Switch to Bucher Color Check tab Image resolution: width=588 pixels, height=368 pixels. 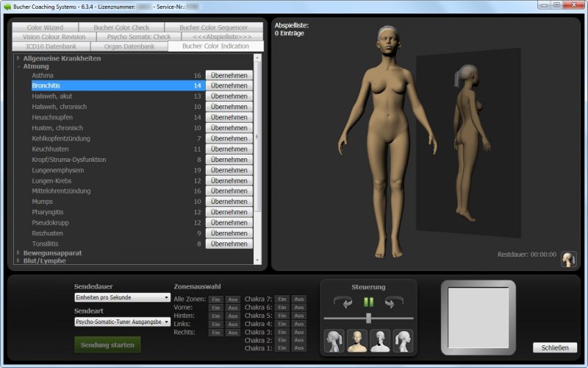pos(121,27)
